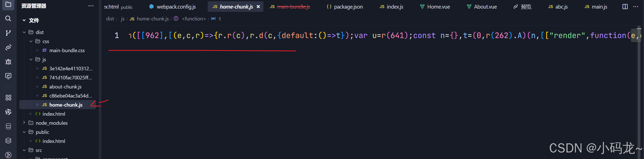Switch to the index.html public tab
This screenshot has height=159, width=644.
(x=119, y=7)
